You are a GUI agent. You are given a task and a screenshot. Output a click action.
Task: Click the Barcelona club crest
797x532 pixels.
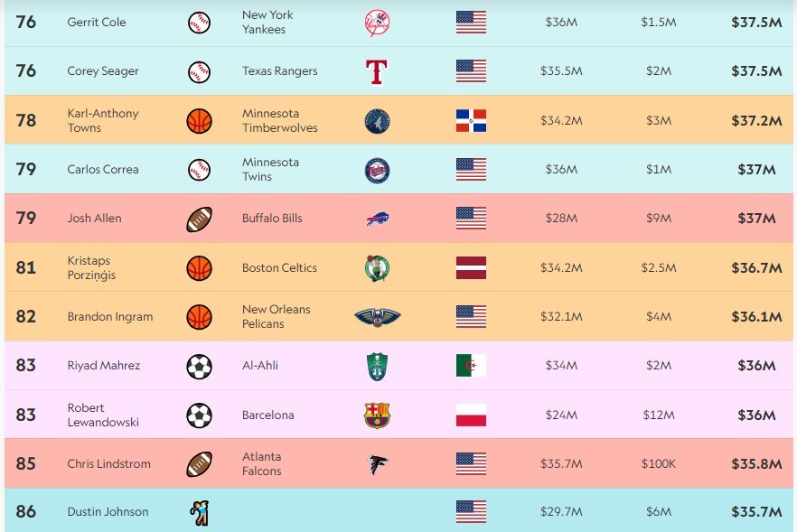coord(377,415)
